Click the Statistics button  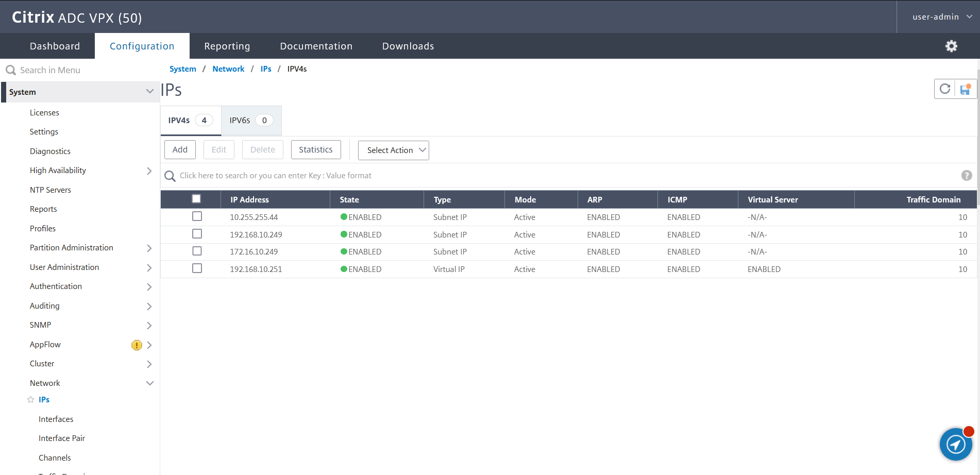315,149
